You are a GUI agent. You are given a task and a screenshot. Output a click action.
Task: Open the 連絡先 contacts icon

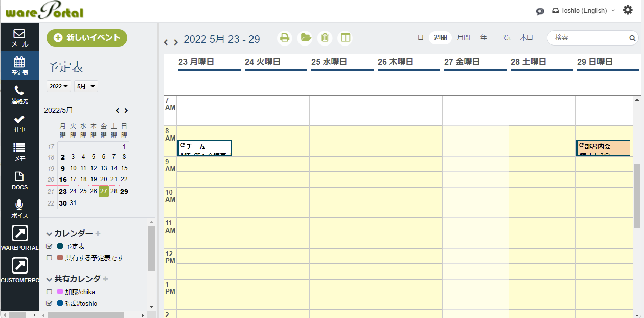tap(19, 91)
